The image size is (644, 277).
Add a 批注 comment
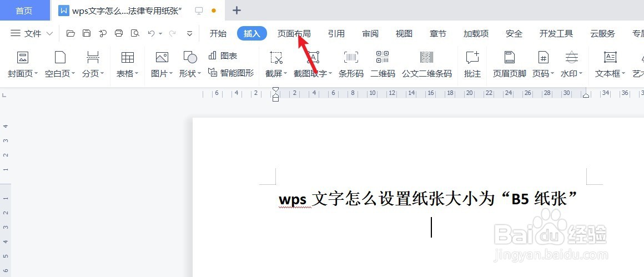pyautogui.click(x=472, y=57)
